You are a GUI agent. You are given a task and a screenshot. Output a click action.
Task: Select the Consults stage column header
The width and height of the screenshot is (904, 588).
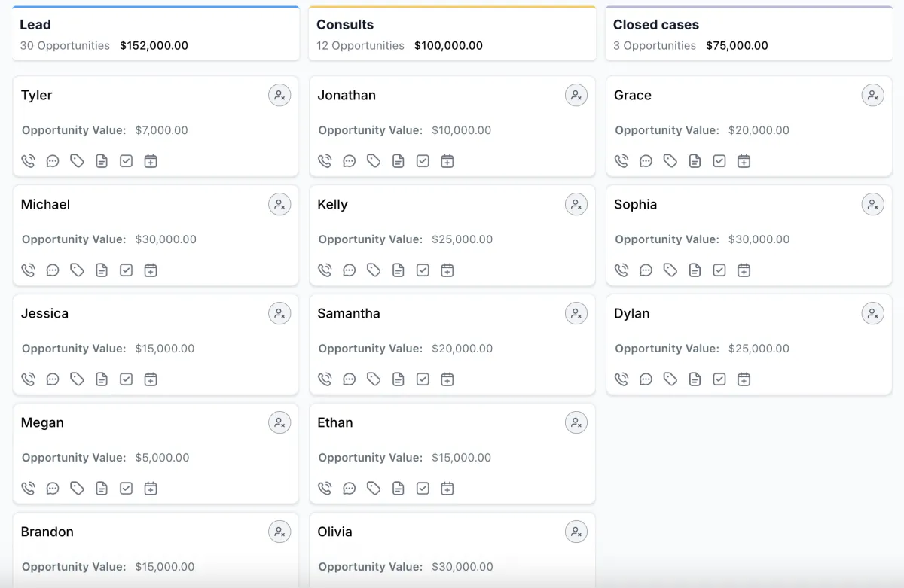[345, 25]
